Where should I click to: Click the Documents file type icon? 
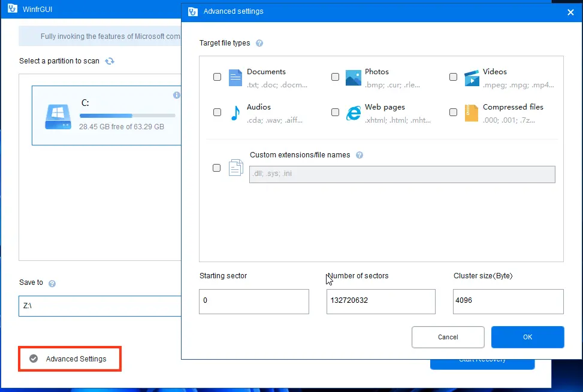[235, 78]
